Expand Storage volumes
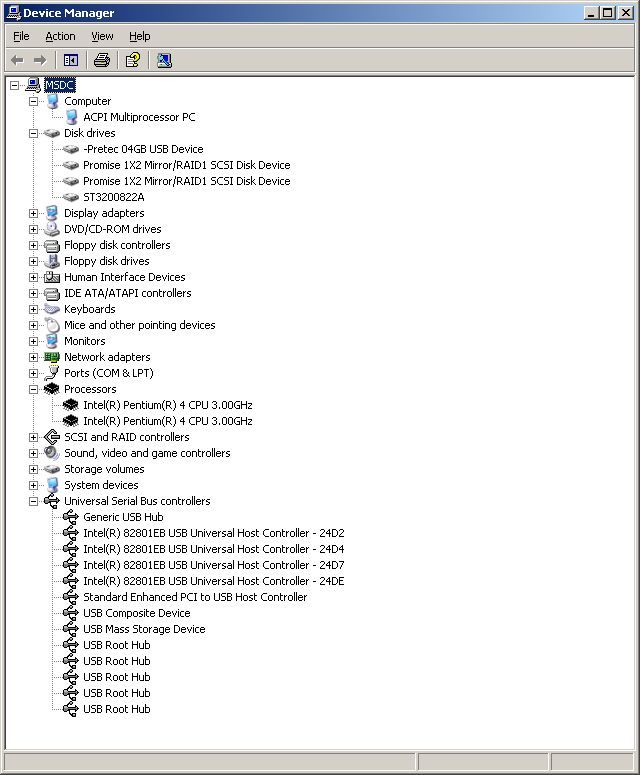 pyautogui.click(x=33, y=470)
